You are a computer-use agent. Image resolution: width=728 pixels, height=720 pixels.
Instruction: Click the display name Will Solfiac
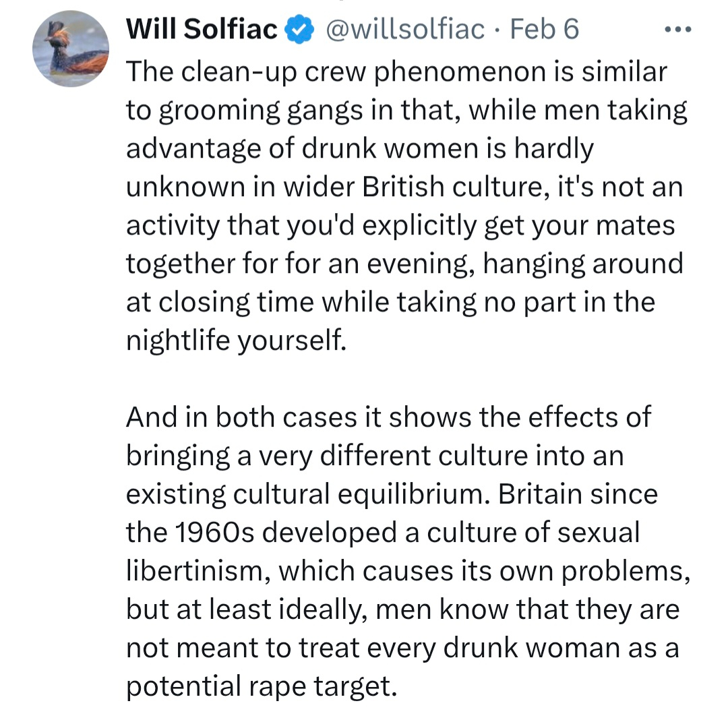[202, 29]
